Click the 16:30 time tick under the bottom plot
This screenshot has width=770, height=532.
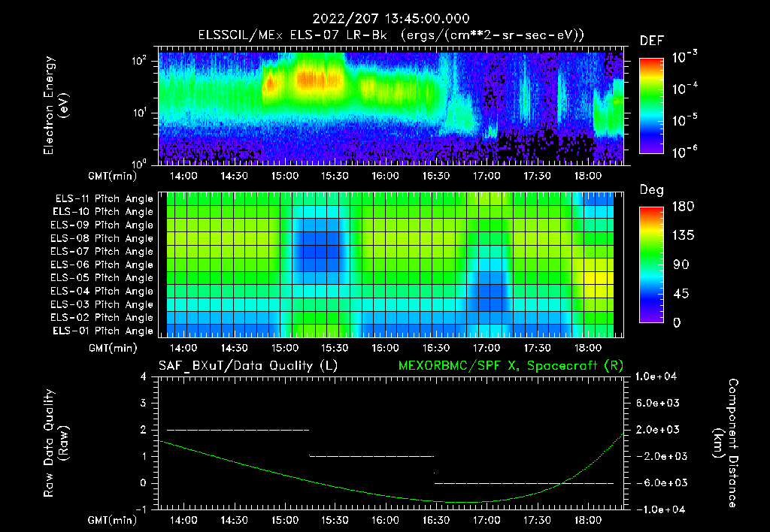(436, 520)
